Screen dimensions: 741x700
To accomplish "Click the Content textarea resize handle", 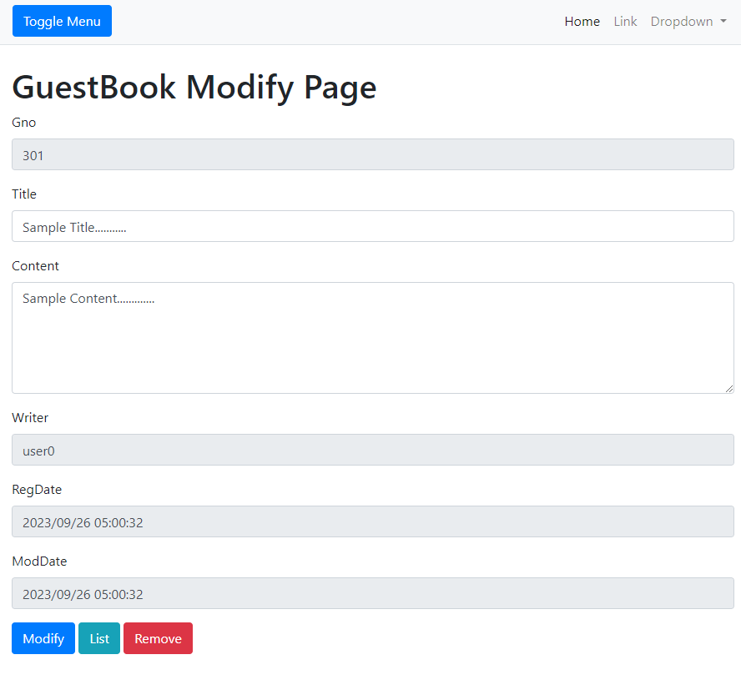I will tap(729, 389).
